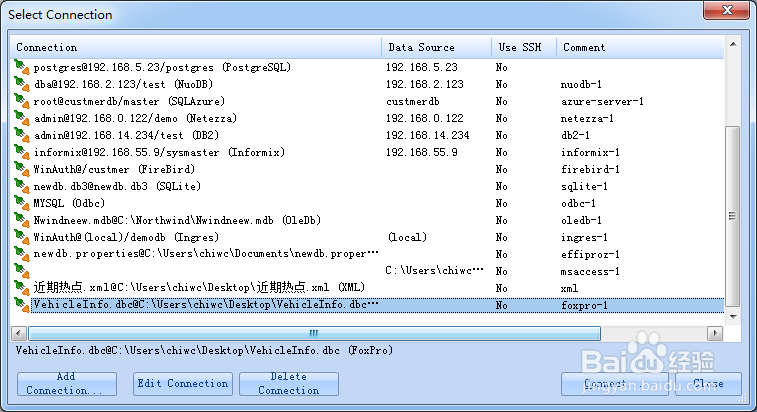Click the ingres-1 comment cell
This screenshot has height=412, width=757.
[584, 237]
